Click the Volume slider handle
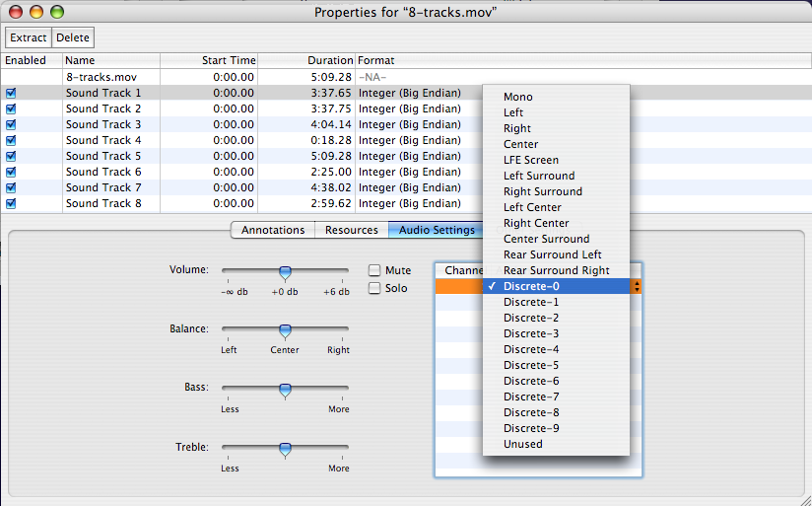 pos(285,273)
